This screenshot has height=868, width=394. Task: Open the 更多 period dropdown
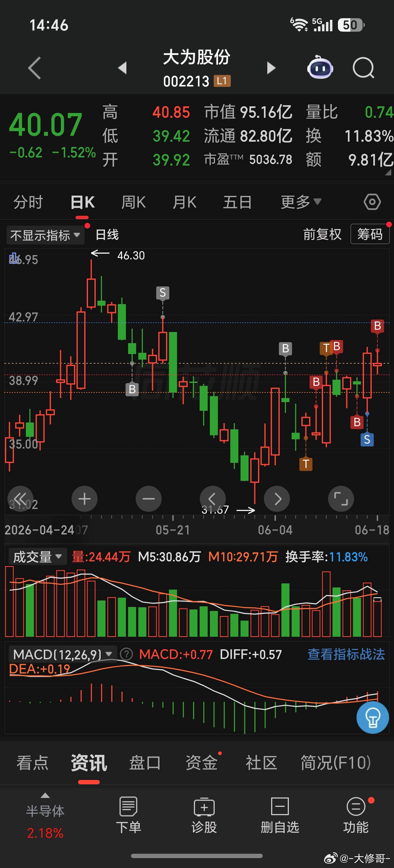[301, 202]
